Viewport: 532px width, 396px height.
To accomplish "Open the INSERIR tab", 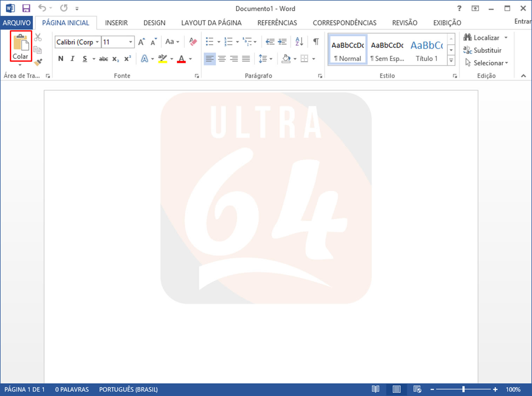I will (116, 23).
